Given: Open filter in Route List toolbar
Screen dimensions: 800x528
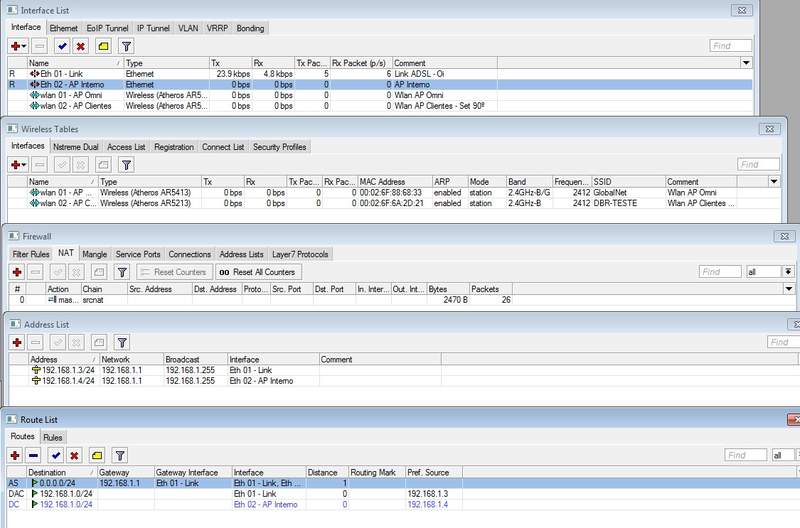Looking at the screenshot, I should [x=120, y=455].
